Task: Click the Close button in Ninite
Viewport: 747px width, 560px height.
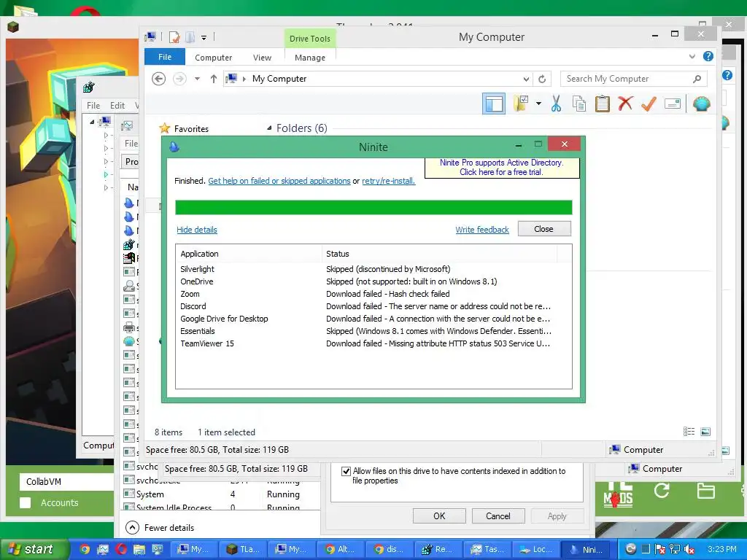Action: (544, 229)
